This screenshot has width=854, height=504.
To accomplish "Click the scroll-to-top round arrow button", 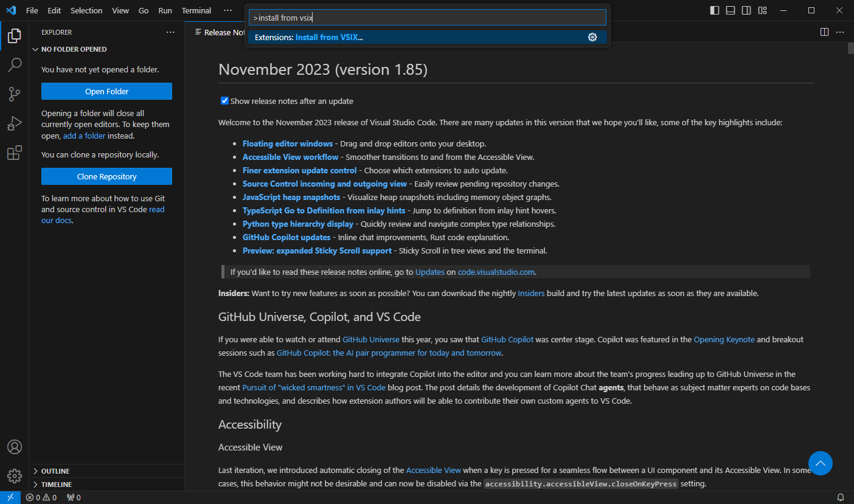I will tap(821, 463).
